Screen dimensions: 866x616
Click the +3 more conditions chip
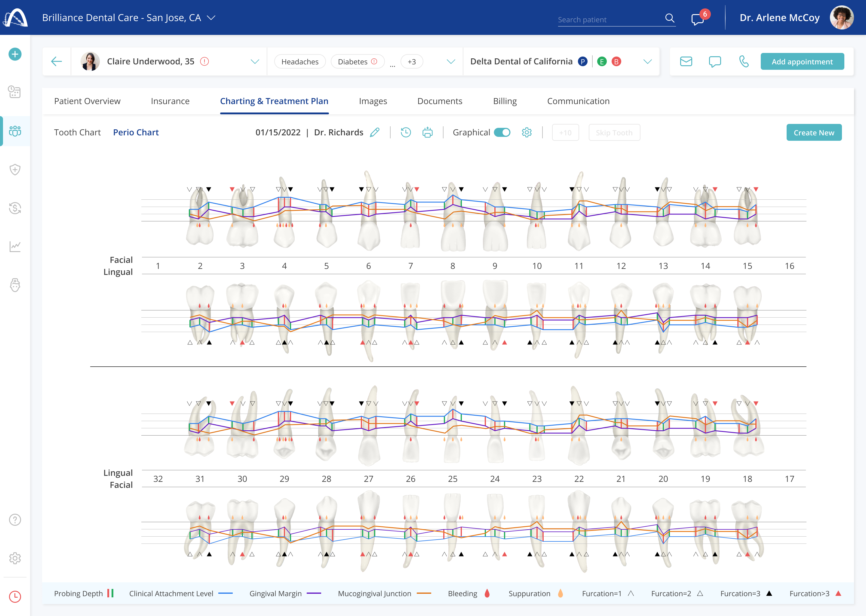point(412,61)
